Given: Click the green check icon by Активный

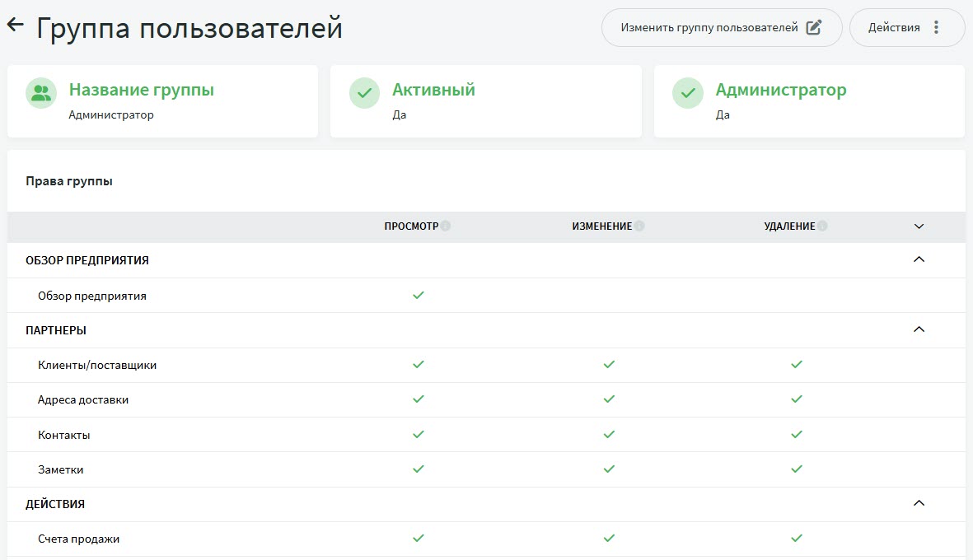Looking at the screenshot, I should (x=364, y=93).
